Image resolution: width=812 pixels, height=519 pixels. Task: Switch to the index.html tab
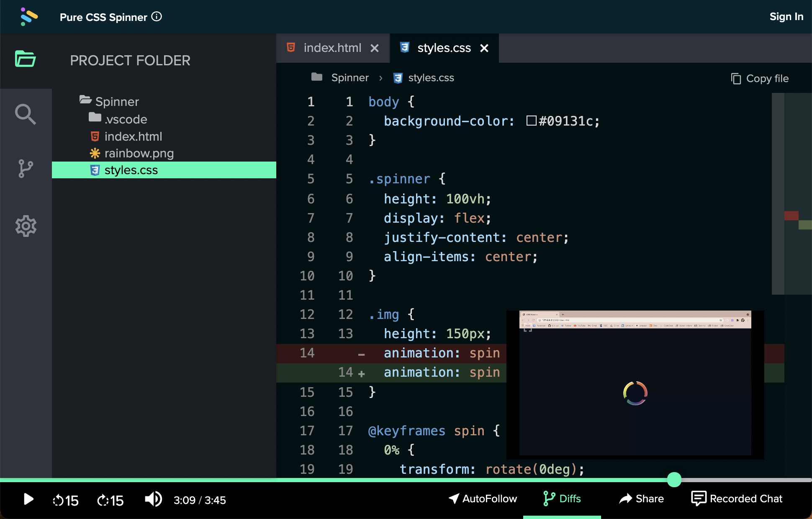tap(332, 48)
